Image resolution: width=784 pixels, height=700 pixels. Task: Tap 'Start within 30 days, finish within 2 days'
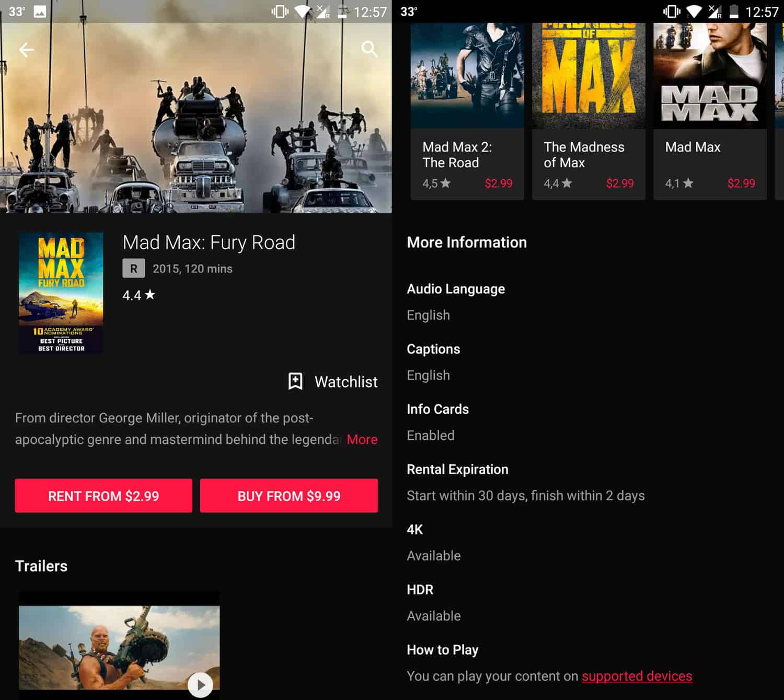click(526, 496)
